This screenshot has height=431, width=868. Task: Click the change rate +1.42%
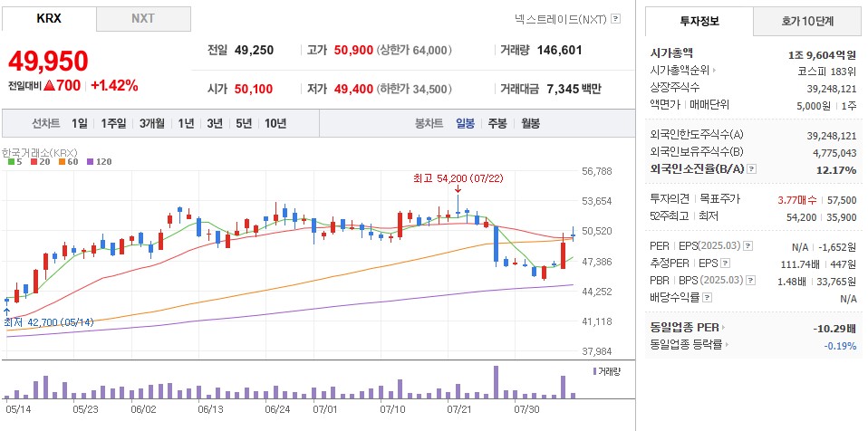[114, 86]
